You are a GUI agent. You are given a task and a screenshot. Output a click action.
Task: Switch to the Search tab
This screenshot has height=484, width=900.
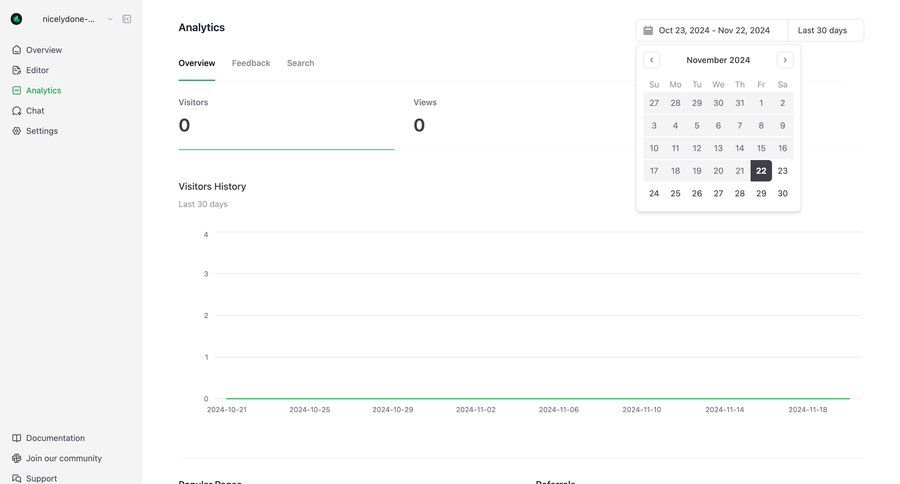(x=301, y=63)
